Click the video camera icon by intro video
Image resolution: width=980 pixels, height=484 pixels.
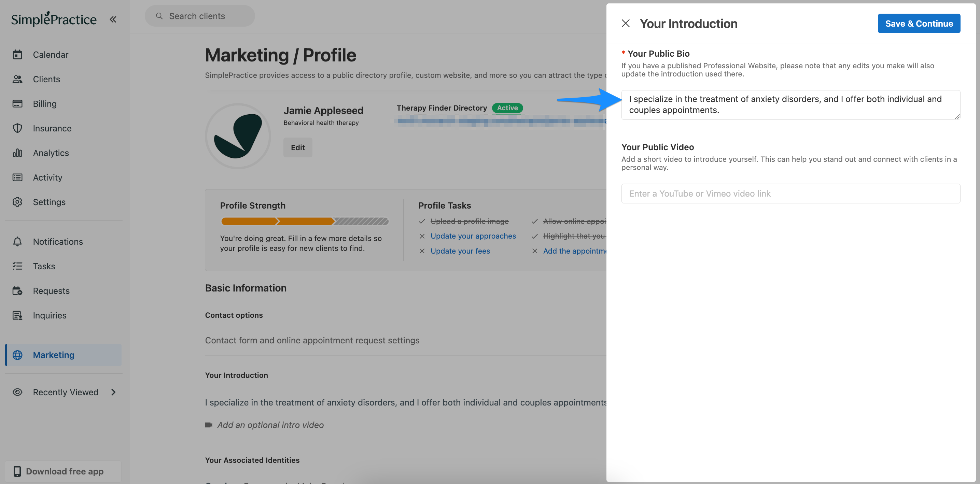(x=209, y=425)
